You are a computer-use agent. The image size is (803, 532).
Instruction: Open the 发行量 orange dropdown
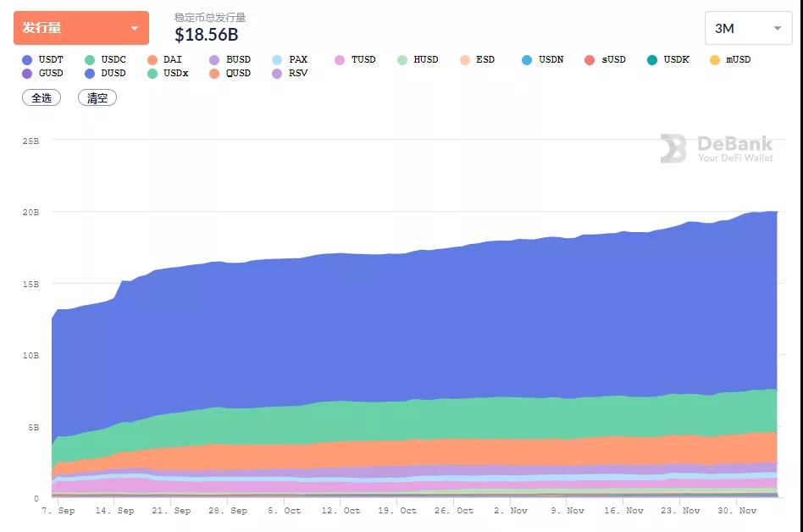(x=81, y=28)
